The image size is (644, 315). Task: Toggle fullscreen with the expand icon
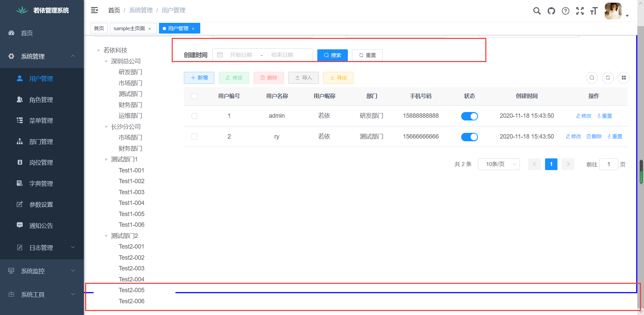click(580, 11)
